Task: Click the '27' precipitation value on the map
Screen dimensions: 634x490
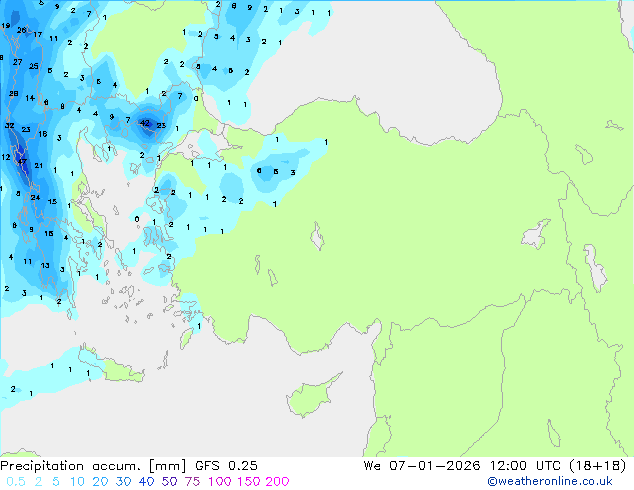Action: coord(17,62)
